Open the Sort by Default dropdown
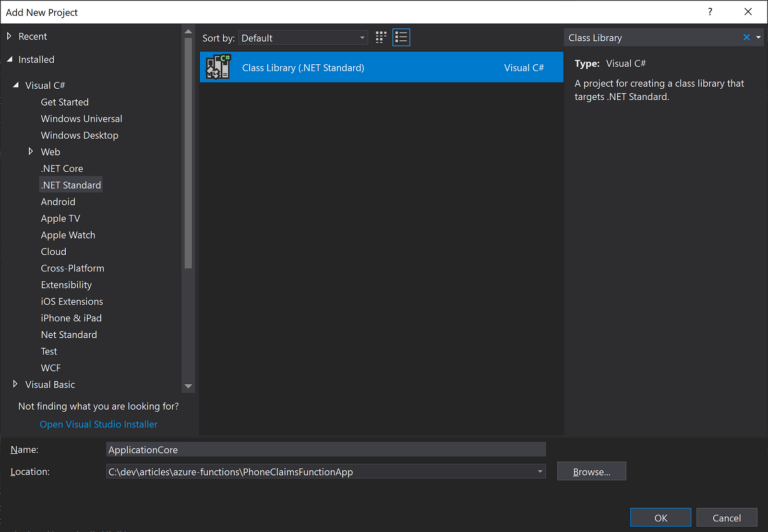 [303, 38]
